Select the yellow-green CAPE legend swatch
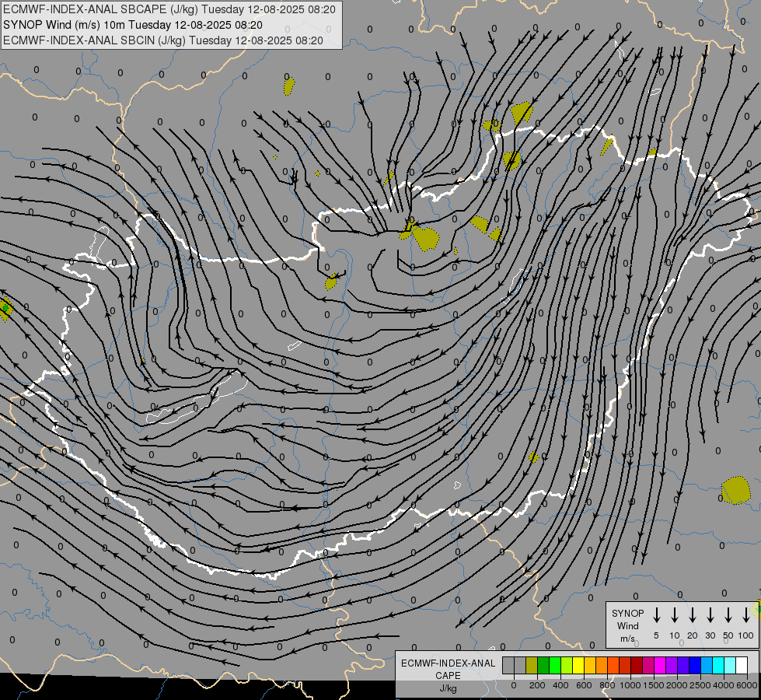761x700 pixels. tap(567, 666)
